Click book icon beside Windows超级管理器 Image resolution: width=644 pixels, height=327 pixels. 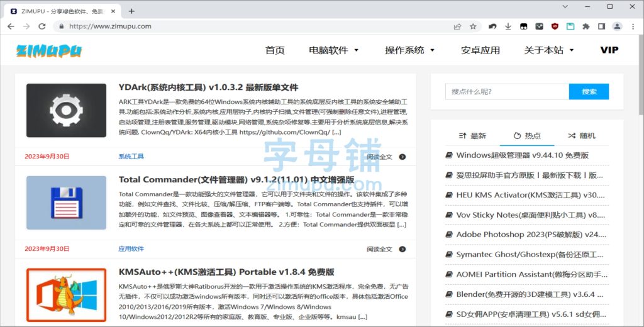point(449,155)
